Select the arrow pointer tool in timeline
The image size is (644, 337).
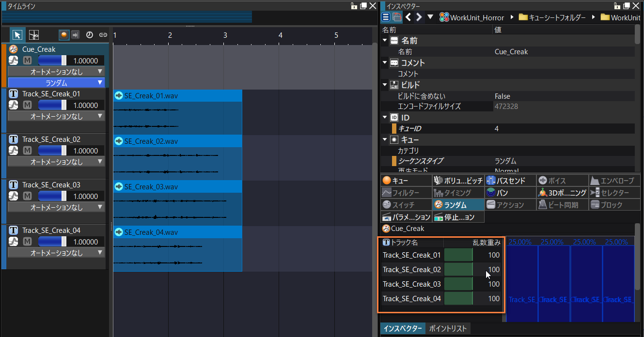[17, 35]
